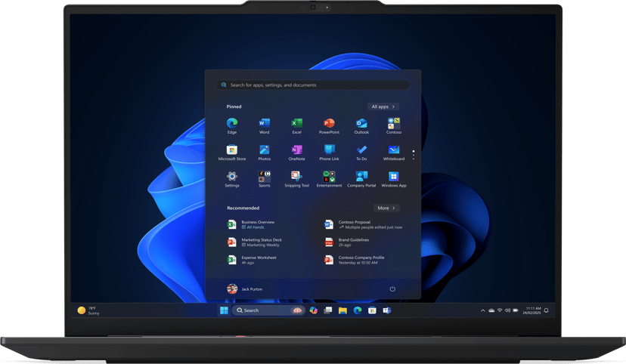Screen dimensions: 626x364
Task: Open Microsoft Store from the pinned apps
Action: click(x=232, y=153)
